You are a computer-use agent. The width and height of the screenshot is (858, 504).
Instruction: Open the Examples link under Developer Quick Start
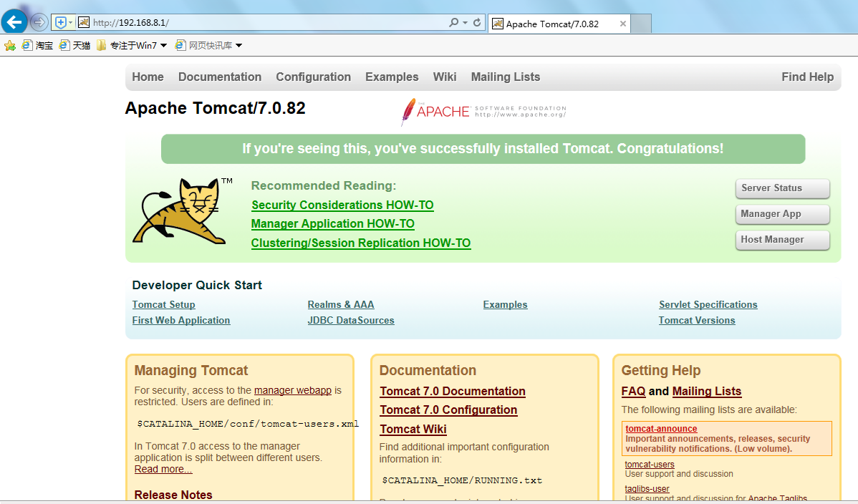[505, 305]
